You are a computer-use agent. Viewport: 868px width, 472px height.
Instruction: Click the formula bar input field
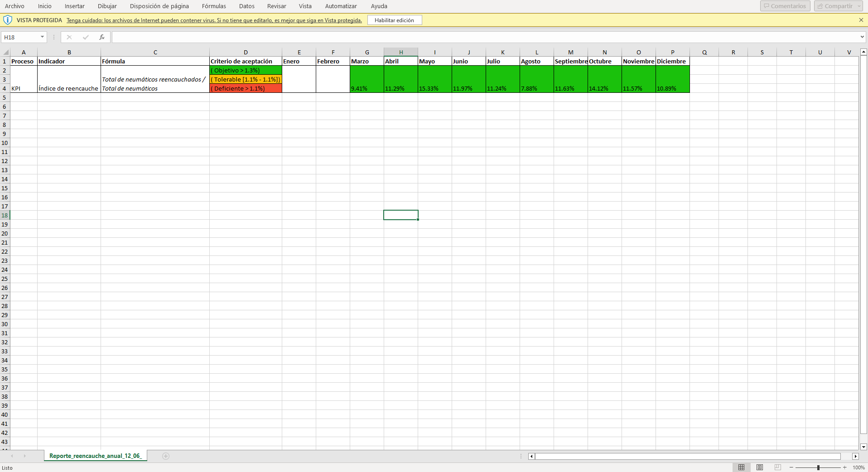click(485, 37)
